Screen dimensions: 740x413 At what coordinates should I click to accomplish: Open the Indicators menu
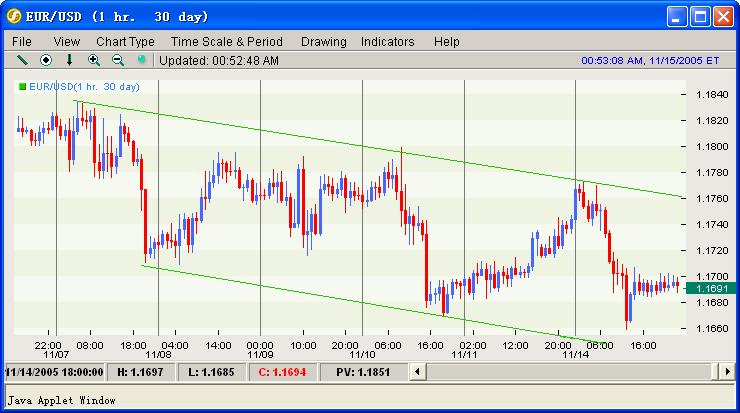point(387,42)
